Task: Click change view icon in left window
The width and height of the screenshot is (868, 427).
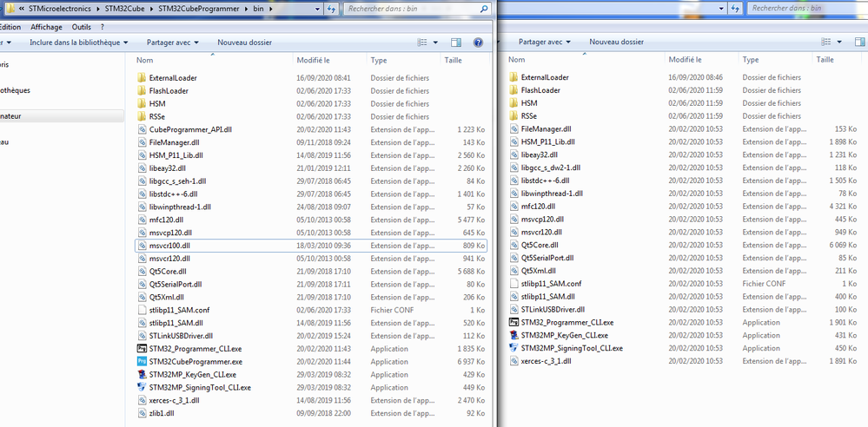Action: [422, 43]
